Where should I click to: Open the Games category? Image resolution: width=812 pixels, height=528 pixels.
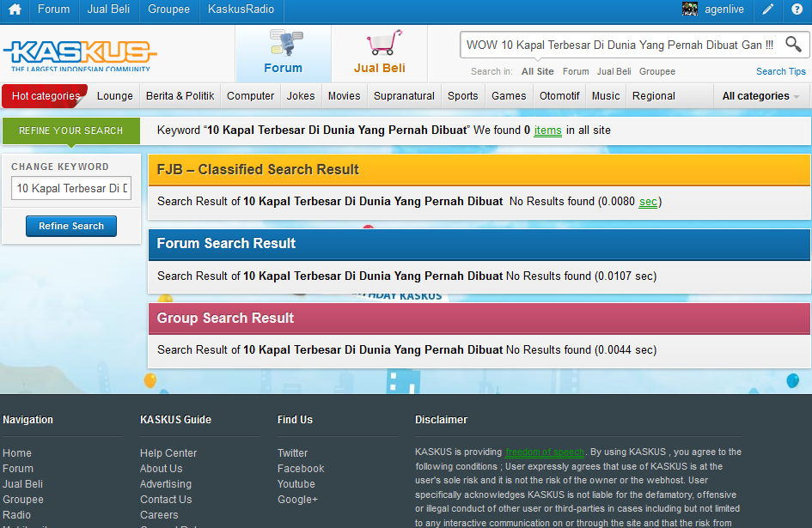pos(509,96)
